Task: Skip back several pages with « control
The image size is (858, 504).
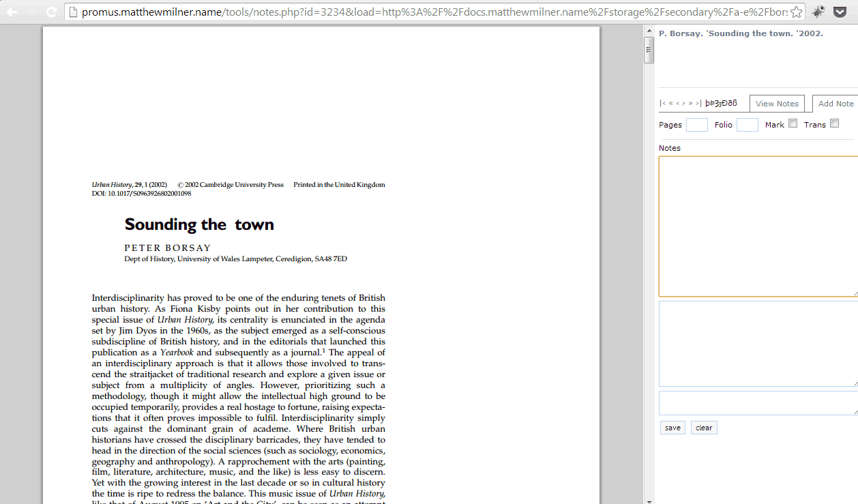Action: [x=671, y=104]
